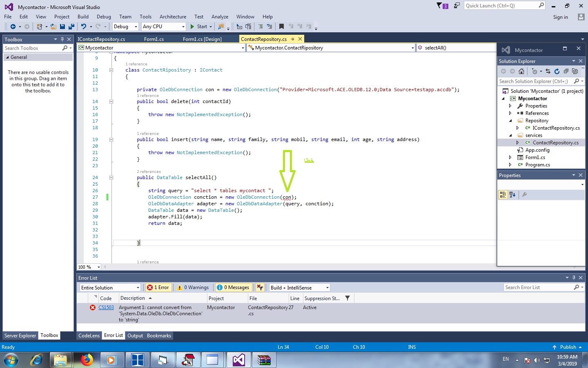Toggle the 0 Warnings filter
The image size is (588, 368).
193,287
